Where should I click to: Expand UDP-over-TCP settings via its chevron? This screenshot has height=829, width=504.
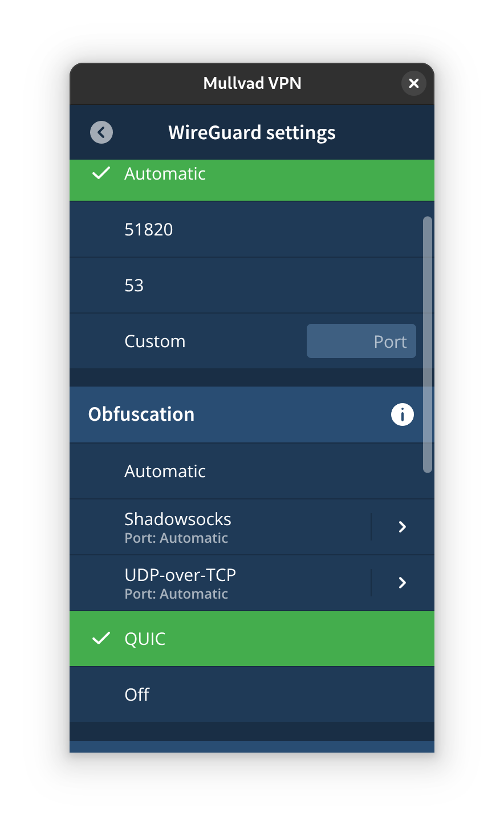pyautogui.click(x=402, y=582)
